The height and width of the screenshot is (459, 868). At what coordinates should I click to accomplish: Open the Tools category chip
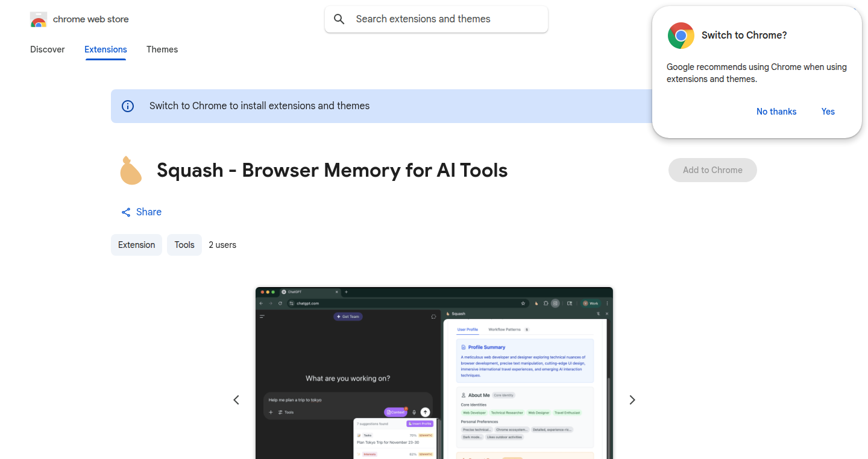[x=184, y=245]
